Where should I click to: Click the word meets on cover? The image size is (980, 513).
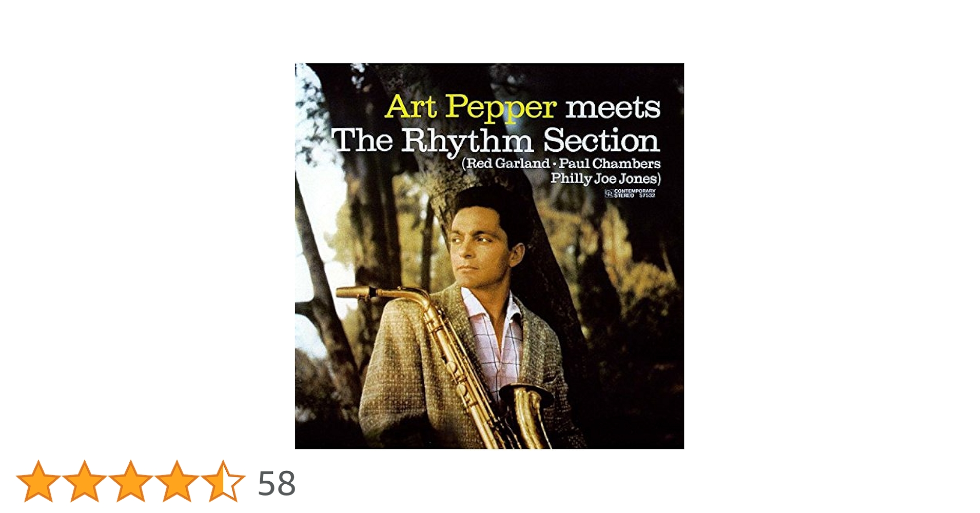tap(613, 107)
